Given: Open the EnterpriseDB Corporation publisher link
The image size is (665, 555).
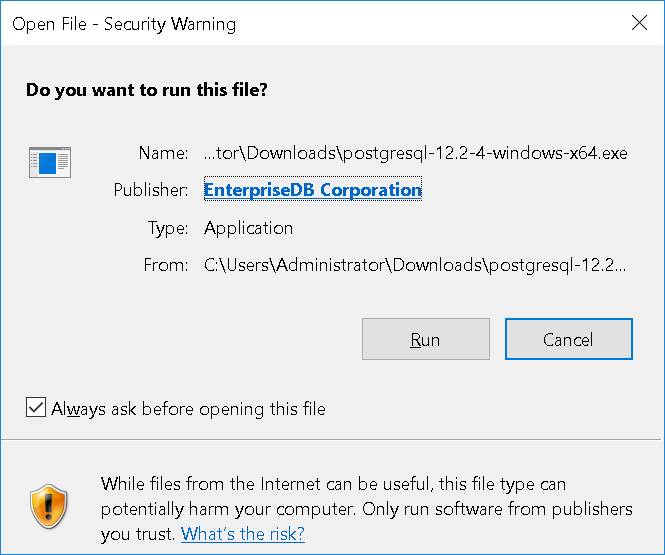Looking at the screenshot, I should coord(312,190).
